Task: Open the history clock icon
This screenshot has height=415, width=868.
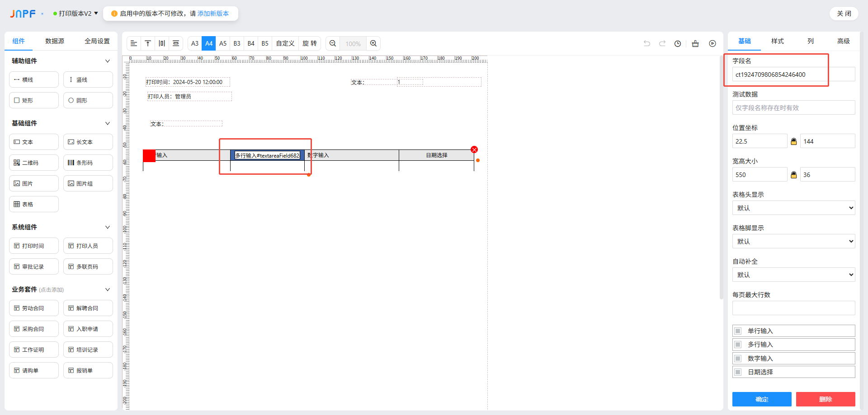Action: click(678, 43)
